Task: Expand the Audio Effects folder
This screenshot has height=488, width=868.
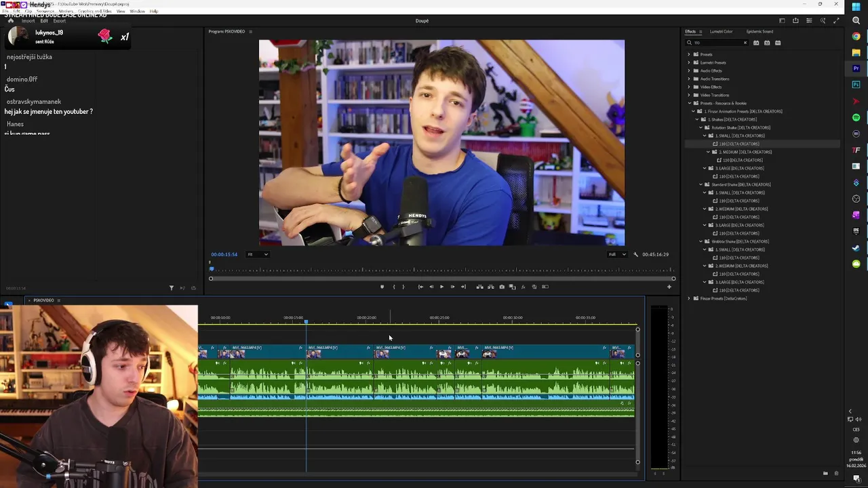Action: point(689,70)
